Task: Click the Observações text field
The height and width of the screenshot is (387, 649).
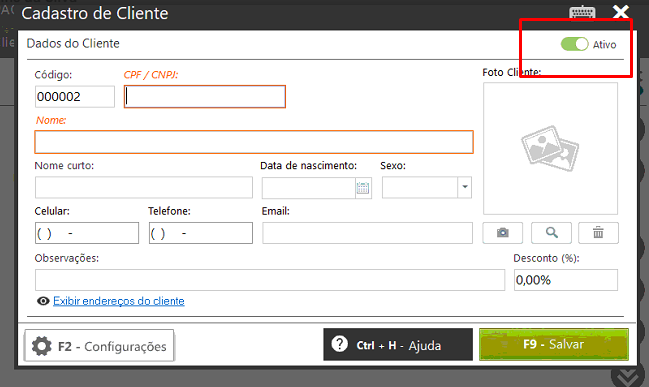Action: [x=270, y=280]
